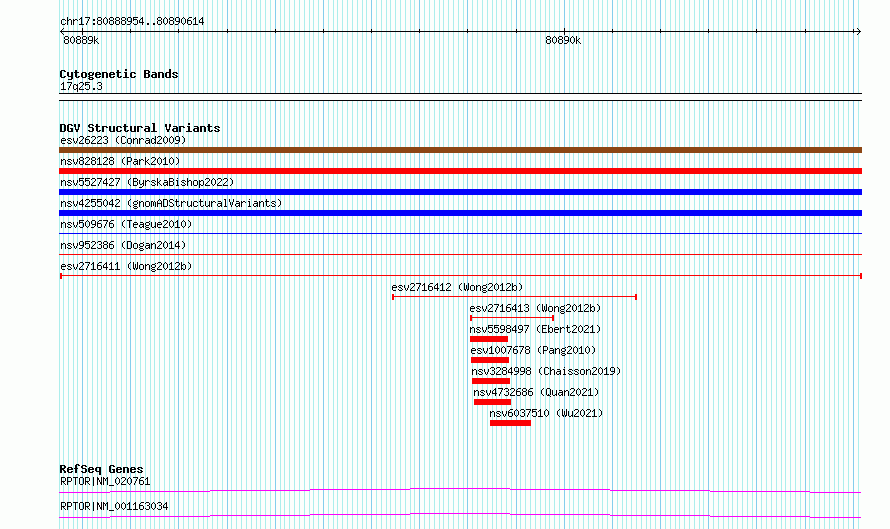Select the red nsv4732686 variant block
890x529 pixels.
493,402
